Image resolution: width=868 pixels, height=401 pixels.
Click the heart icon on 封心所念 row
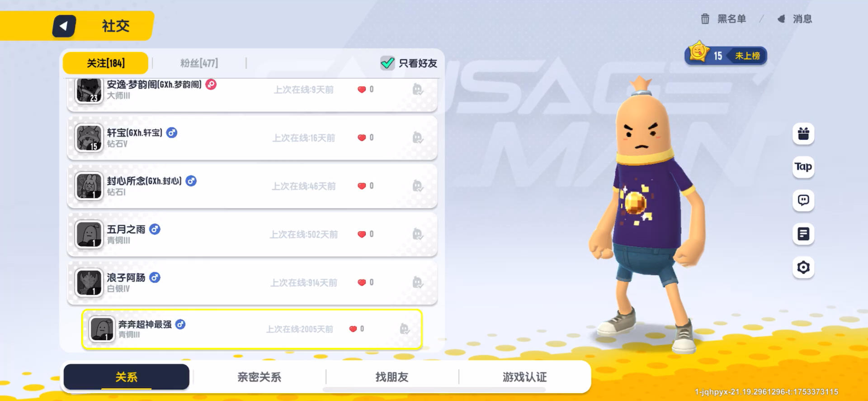(362, 186)
